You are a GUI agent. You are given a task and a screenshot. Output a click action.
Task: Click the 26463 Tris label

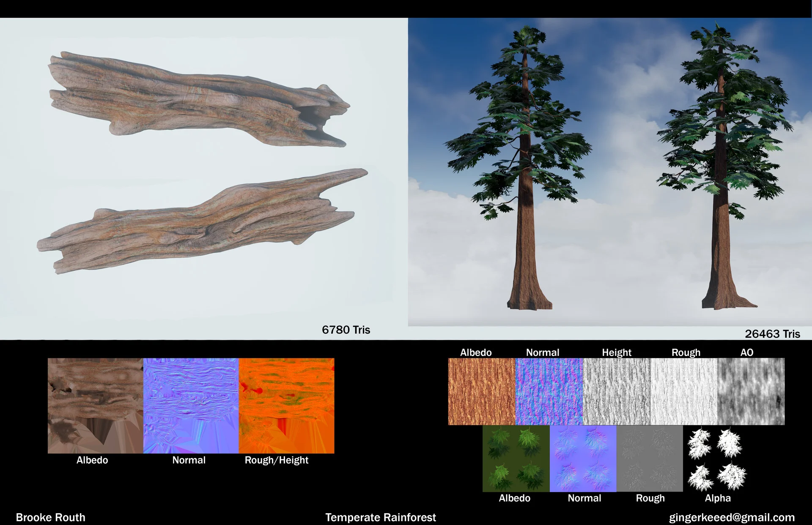click(x=772, y=334)
